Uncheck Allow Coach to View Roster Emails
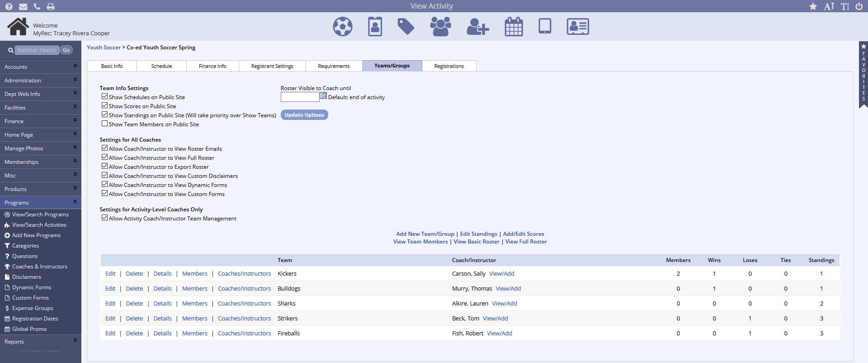This screenshot has height=363, width=868. [105, 148]
